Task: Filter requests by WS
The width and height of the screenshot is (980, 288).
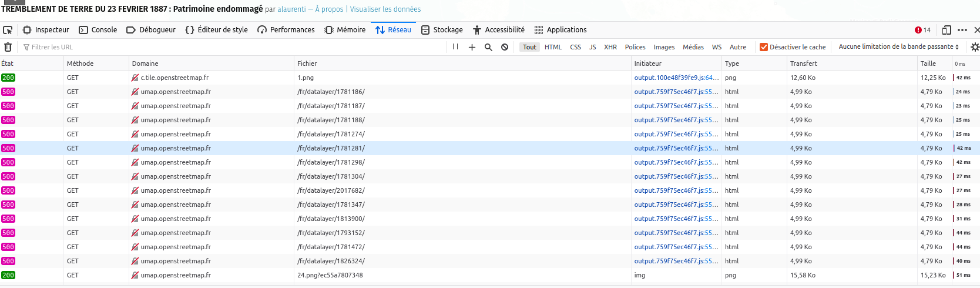Action: pyautogui.click(x=717, y=47)
